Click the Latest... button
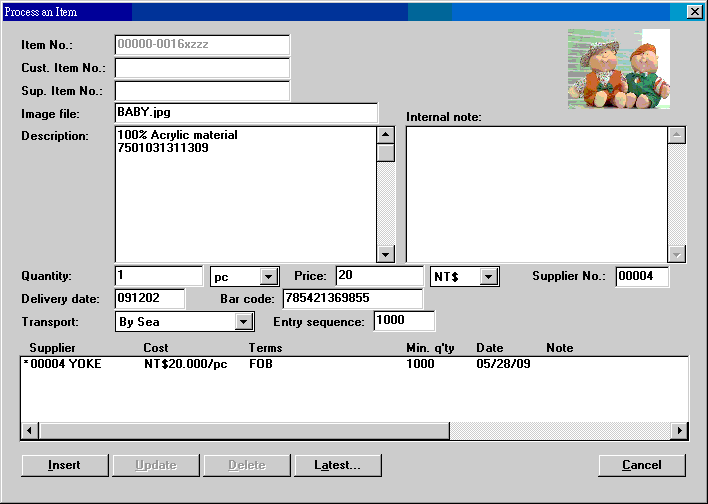 tap(338, 465)
